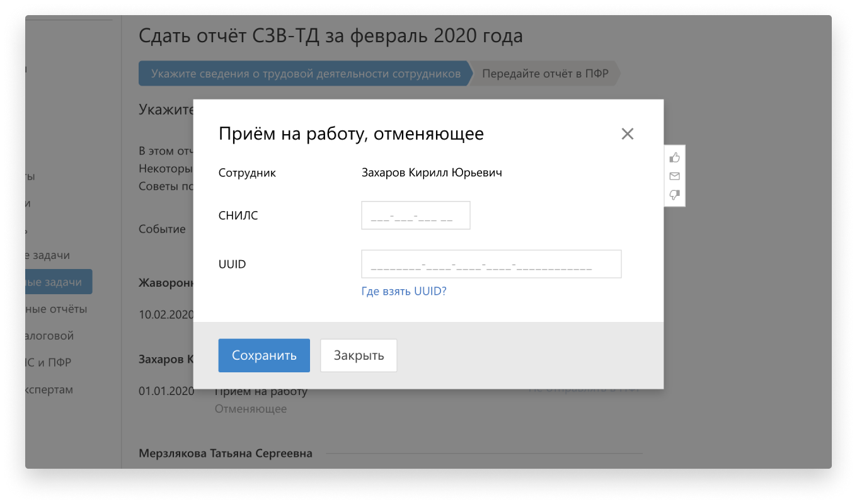Viewport: 857px width, 504px height.
Task: Click the thumbs down feedback icon
Action: (674, 195)
